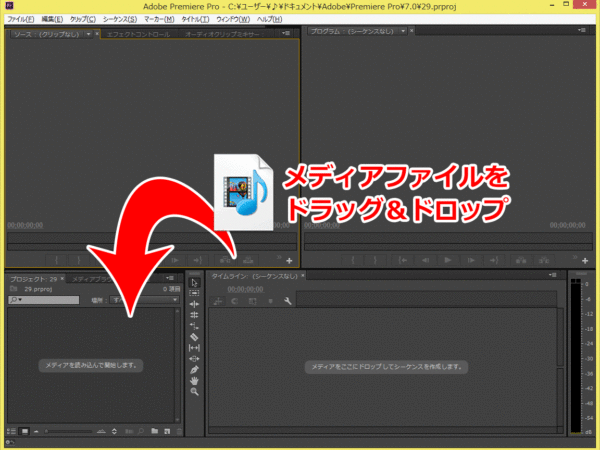Create new bin folder icon
Screen dimensions: 600x450
coord(155,431)
